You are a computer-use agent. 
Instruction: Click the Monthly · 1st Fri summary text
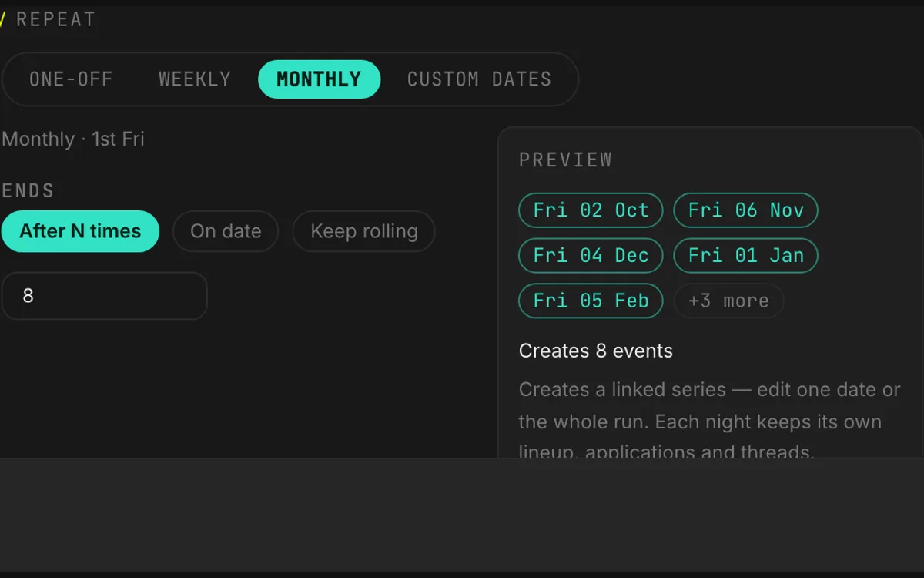[x=73, y=139]
